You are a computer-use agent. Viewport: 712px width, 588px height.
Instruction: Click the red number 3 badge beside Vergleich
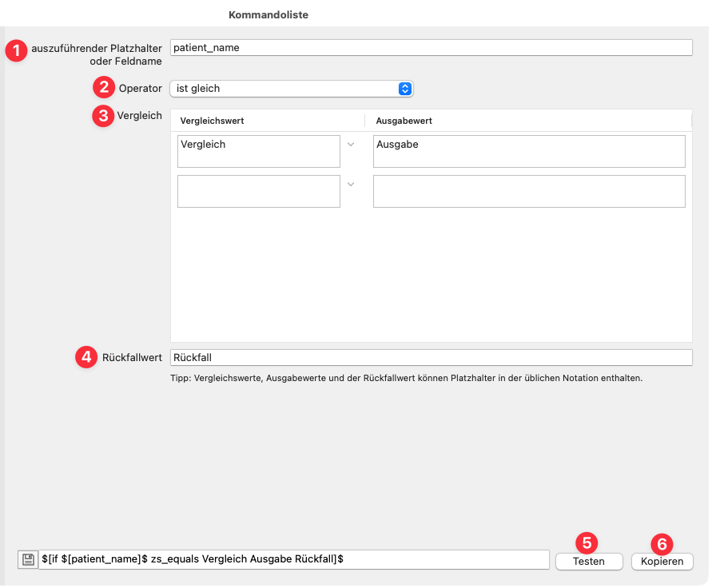click(x=103, y=116)
